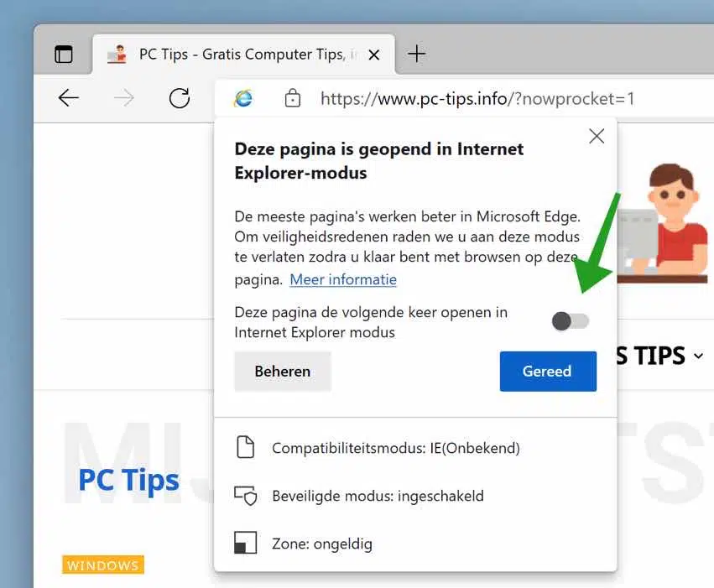
Task: Open the WINDOWS category label
Action: 103,565
